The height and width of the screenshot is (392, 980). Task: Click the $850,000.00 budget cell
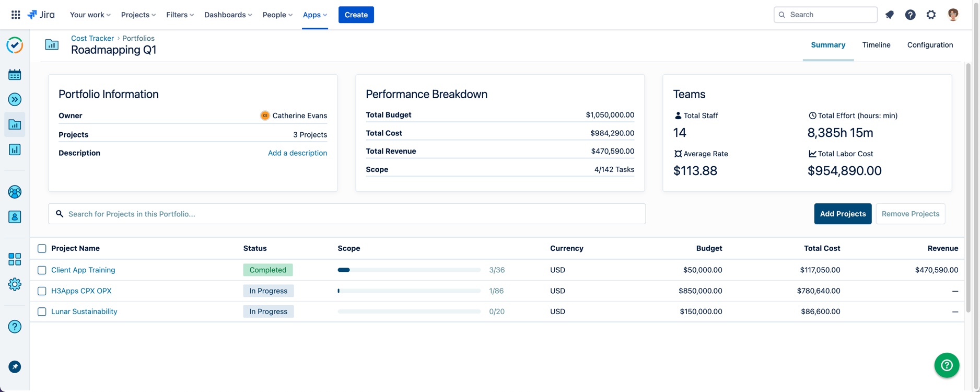tap(701, 291)
